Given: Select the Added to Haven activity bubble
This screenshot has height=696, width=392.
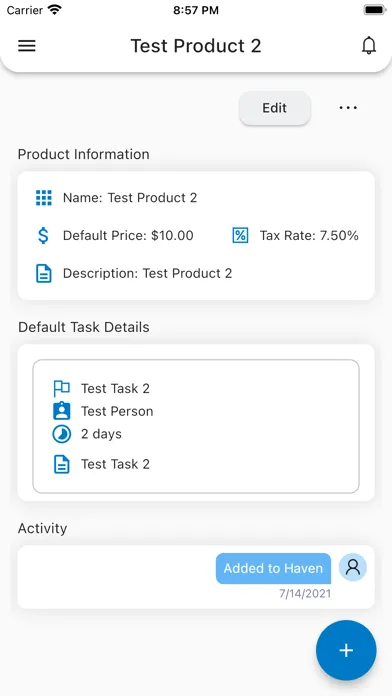Looking at the screenshot, I should (273, 568).
